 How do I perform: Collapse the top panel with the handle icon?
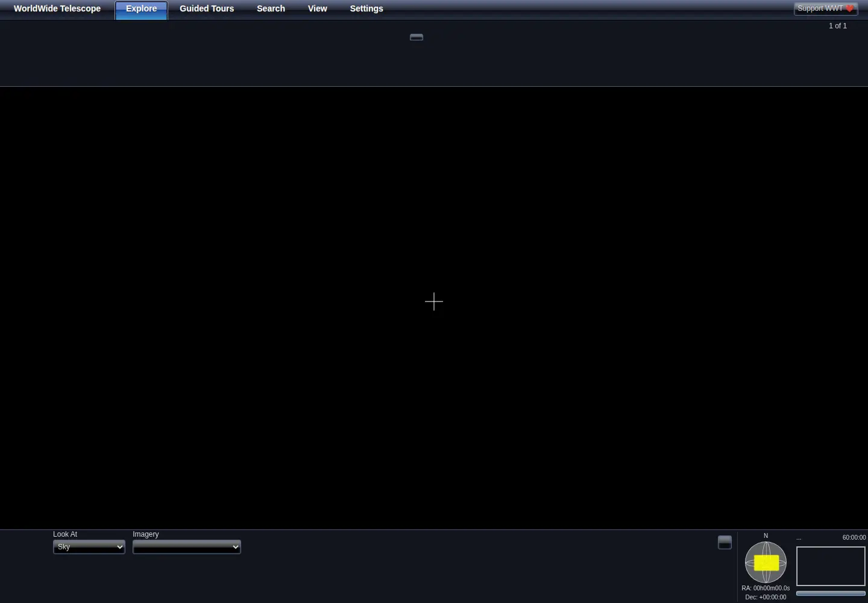(417, 37)
